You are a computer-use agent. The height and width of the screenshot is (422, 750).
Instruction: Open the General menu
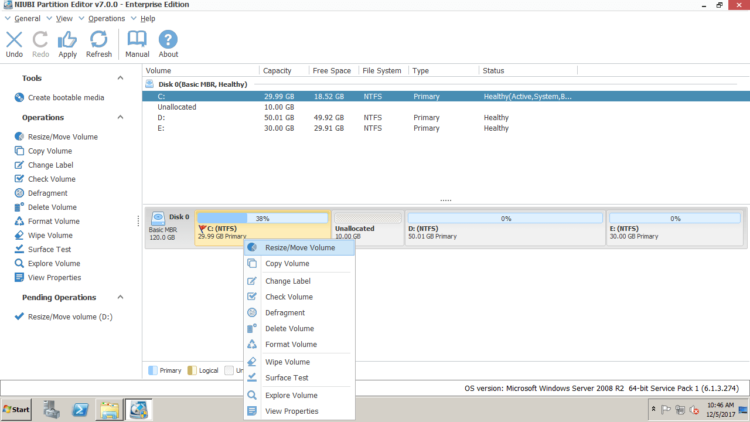pyautogui.click(x=27, y=18)
